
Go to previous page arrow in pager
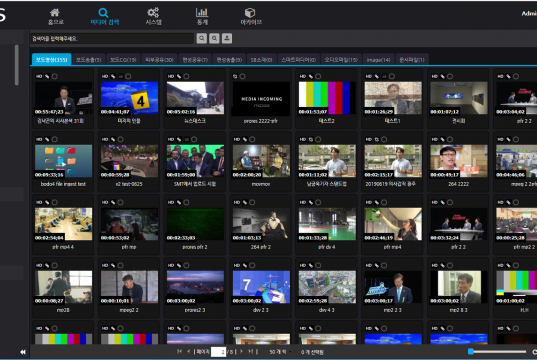click(x=189, y=351)
